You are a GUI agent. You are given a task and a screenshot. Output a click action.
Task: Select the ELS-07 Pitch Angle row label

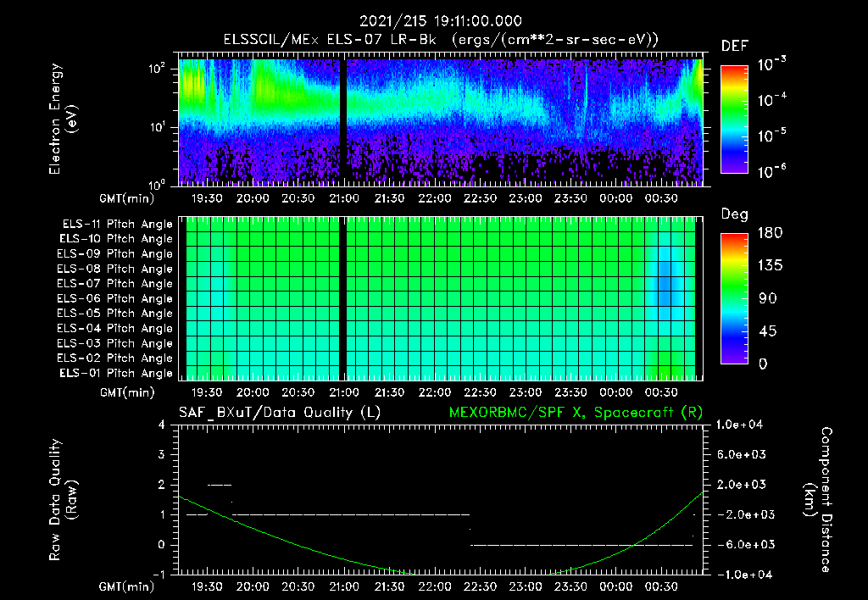click(x=115, y=284)
